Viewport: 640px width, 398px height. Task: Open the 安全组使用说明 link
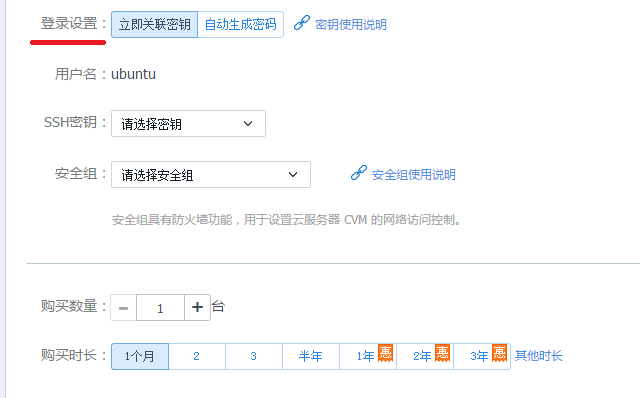413,175
